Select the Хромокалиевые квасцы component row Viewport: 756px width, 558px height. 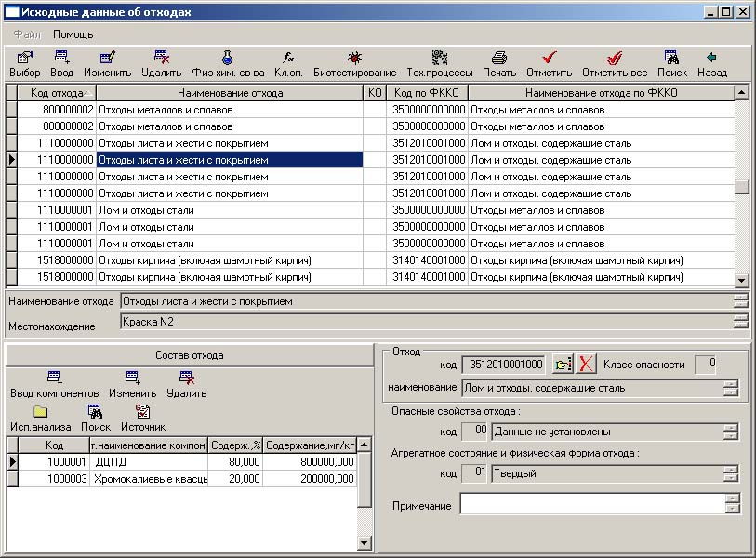(149, 478)
